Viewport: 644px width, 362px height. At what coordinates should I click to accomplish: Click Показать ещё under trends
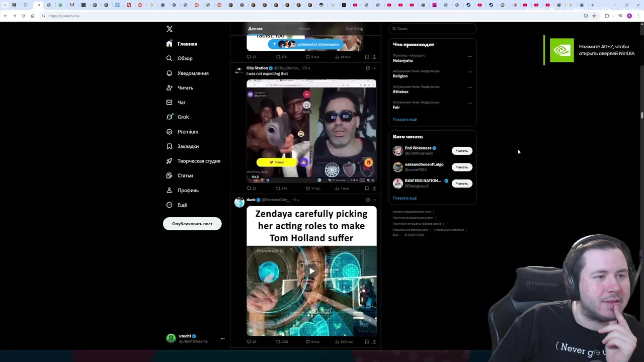(x=405, y=120)
